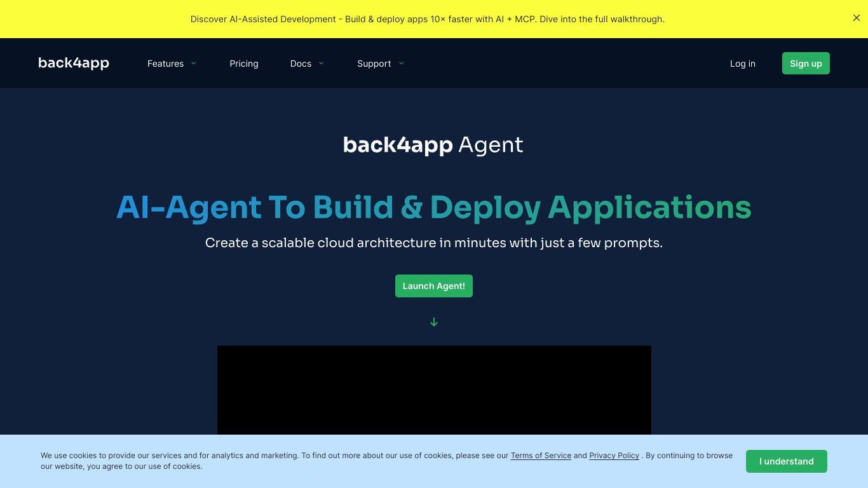The height and width of the screenshot is (488, 868).
Task: Open the Docs menu
Action: point(301,64)
